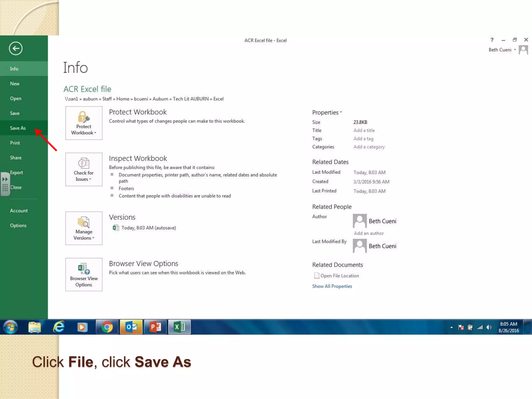The image size is (532, 399).
Task: Click the Last Modified By Beth Cueni avatar
Action: click(x=360, y=246)
